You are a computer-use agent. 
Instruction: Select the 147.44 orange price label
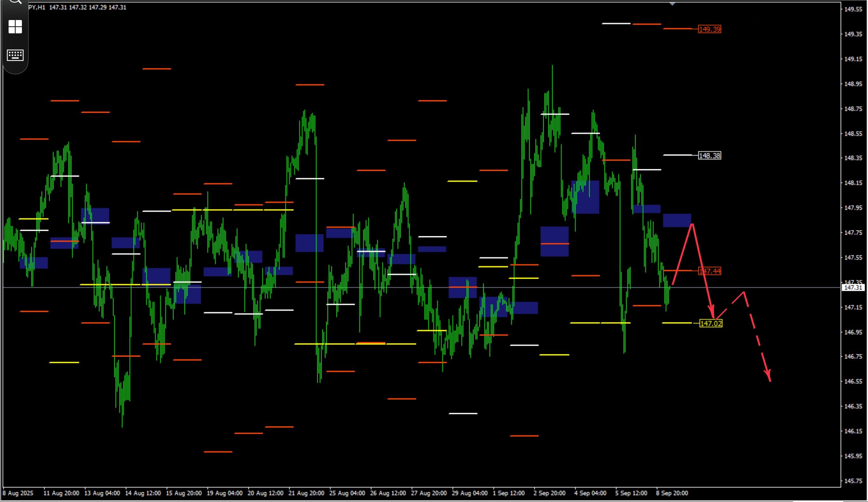[x=709, y=271]
